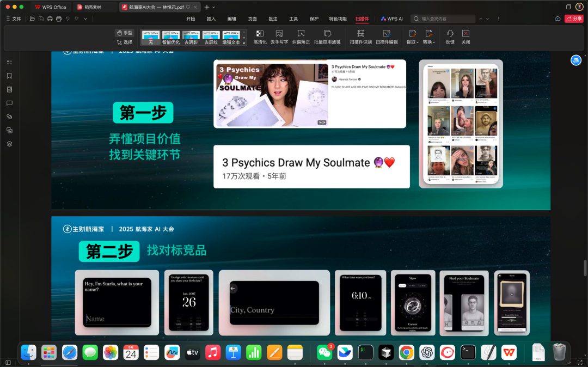Viewport: 588px width, 367px height.
Task: Select the 智能优化 smart optimize filter
Action: pyautogui.click(x=170, y=38)
